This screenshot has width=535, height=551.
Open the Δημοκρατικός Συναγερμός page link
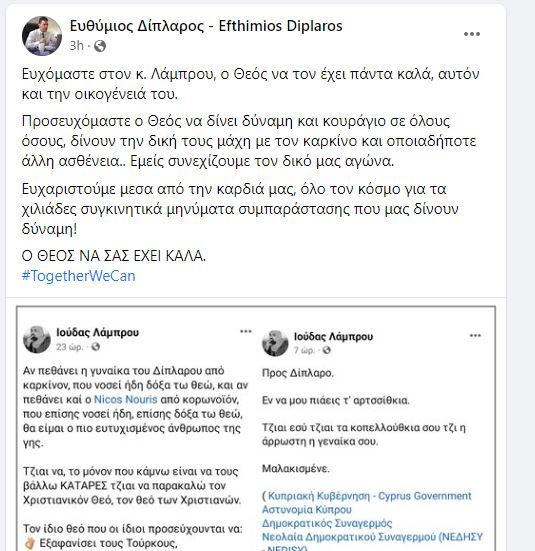[327, 523]
